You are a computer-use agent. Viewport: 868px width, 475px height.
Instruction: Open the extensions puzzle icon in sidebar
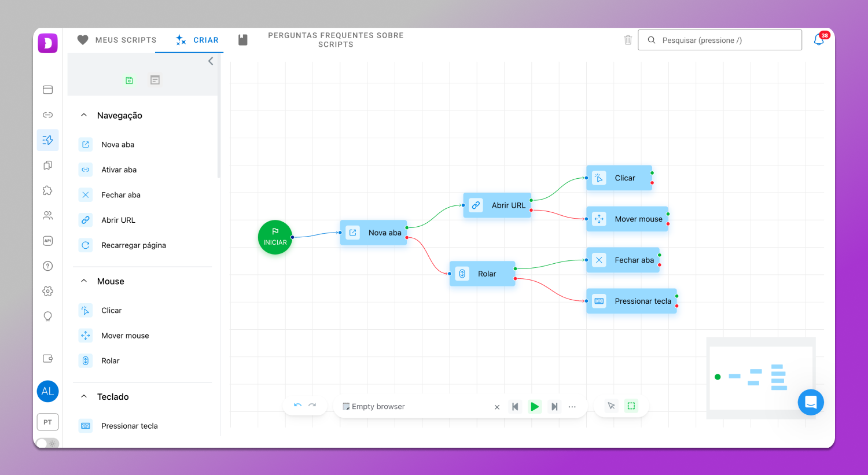click(48, 190)
